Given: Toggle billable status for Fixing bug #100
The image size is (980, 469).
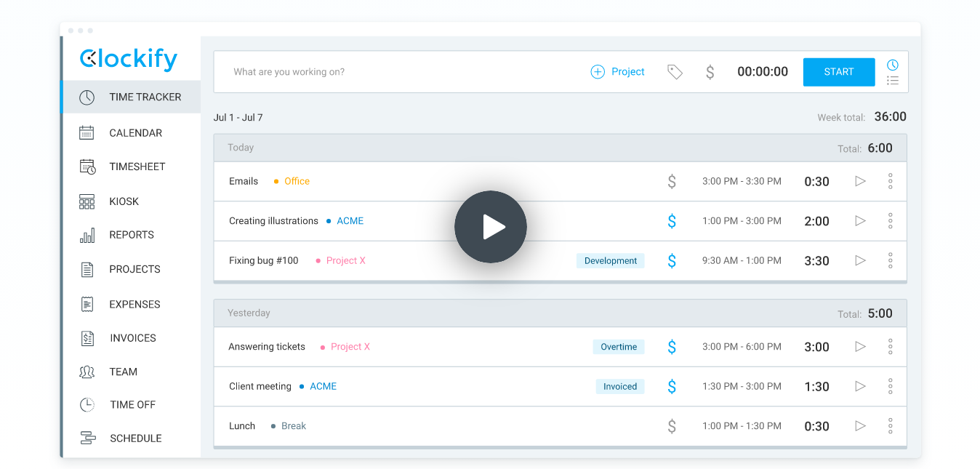Looking at the screenshot, I should (x=672, y=260).
